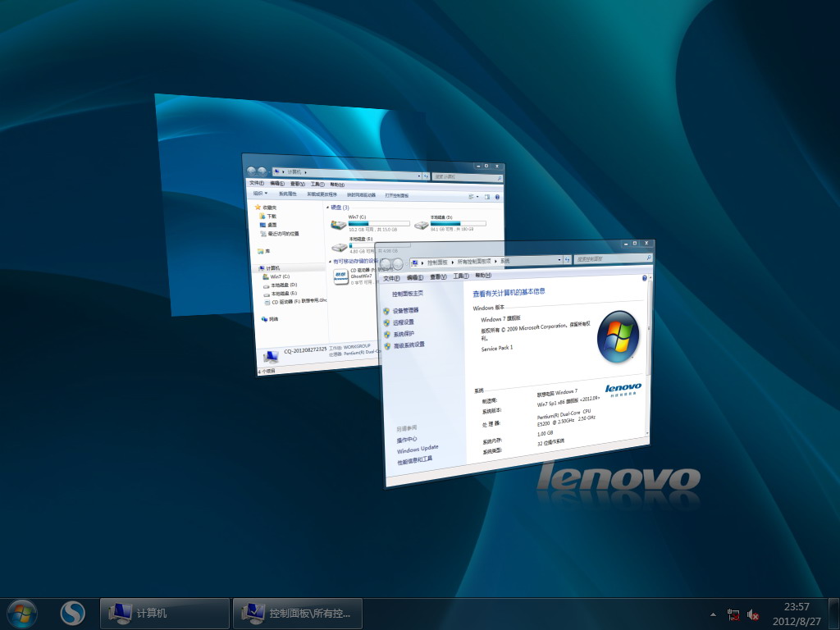Click the Win7 (C:) capacity bar
This screenshot has width=840, height=630.
pyautogui.click(x=379, y=223)
